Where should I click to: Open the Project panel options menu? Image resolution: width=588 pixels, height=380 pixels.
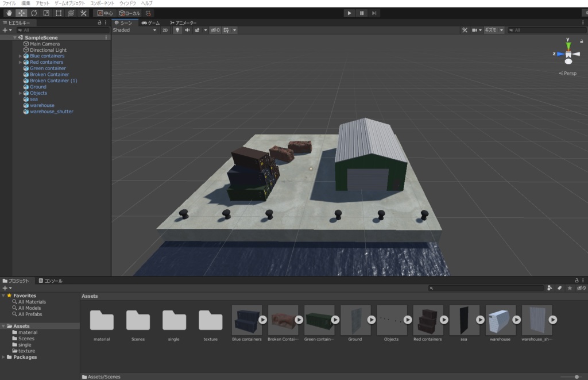[x=583, y=281]
